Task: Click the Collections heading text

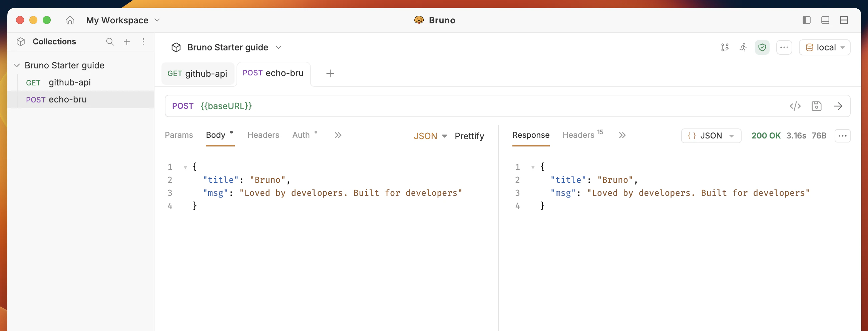Action: (54, 42)
